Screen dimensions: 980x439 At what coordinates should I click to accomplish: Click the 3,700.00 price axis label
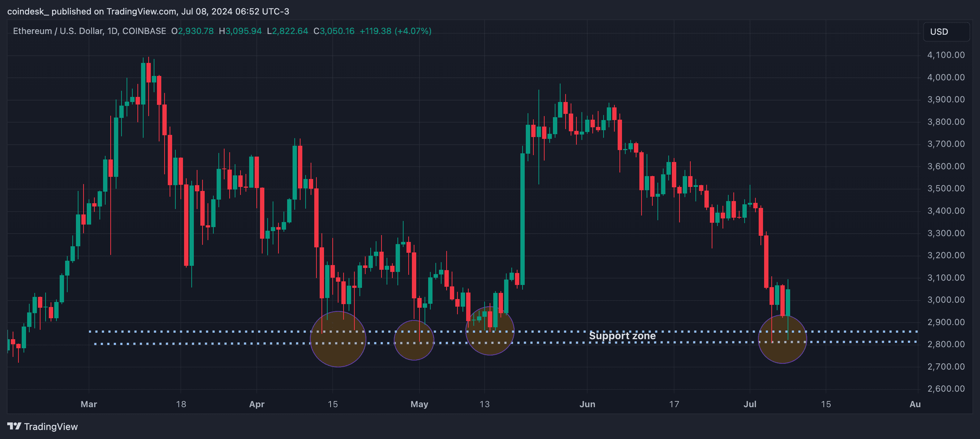(x=946, y=144)
